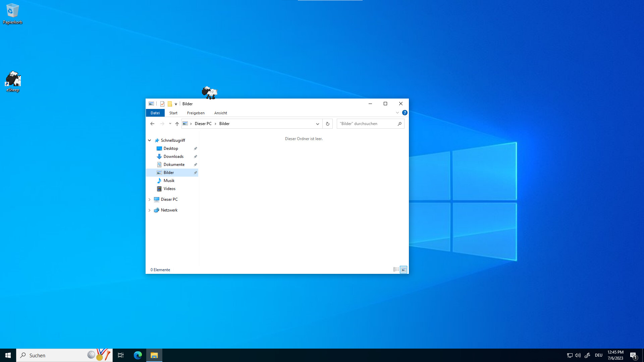
Task: Switch to the Ansicht ribbon tab
Action: [x=221, y=113]
